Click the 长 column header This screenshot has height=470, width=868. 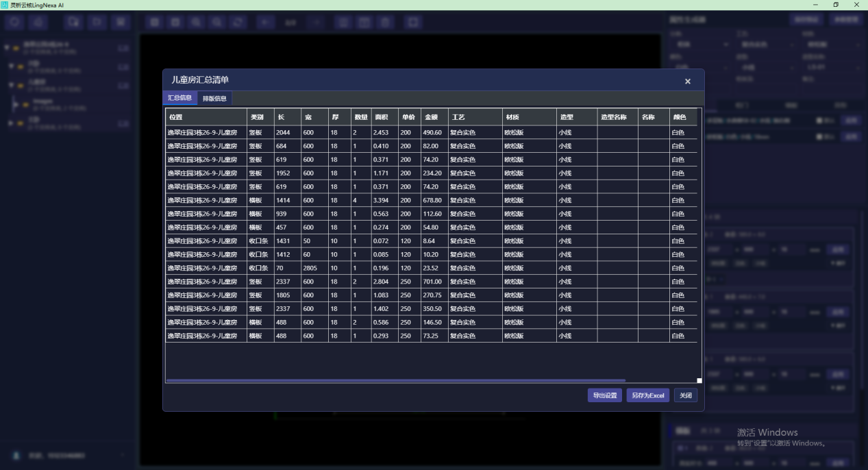[x=288, y=117]
